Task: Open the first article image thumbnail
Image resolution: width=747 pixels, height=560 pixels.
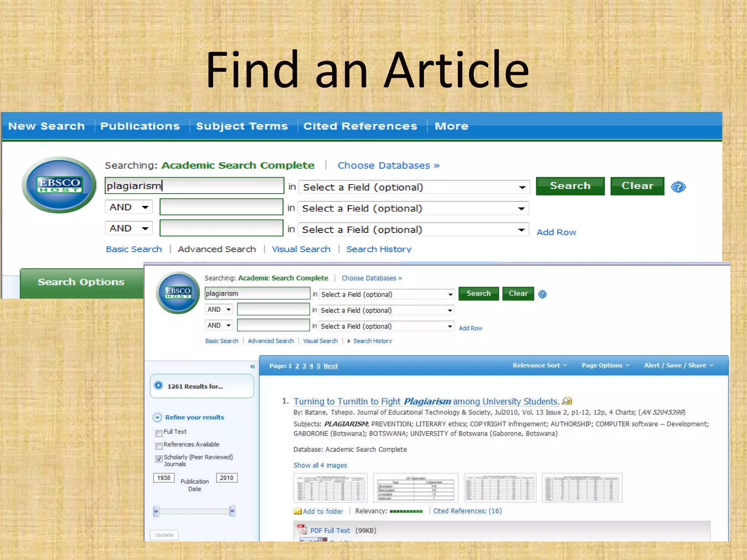Action: click(x=330, y=488)
